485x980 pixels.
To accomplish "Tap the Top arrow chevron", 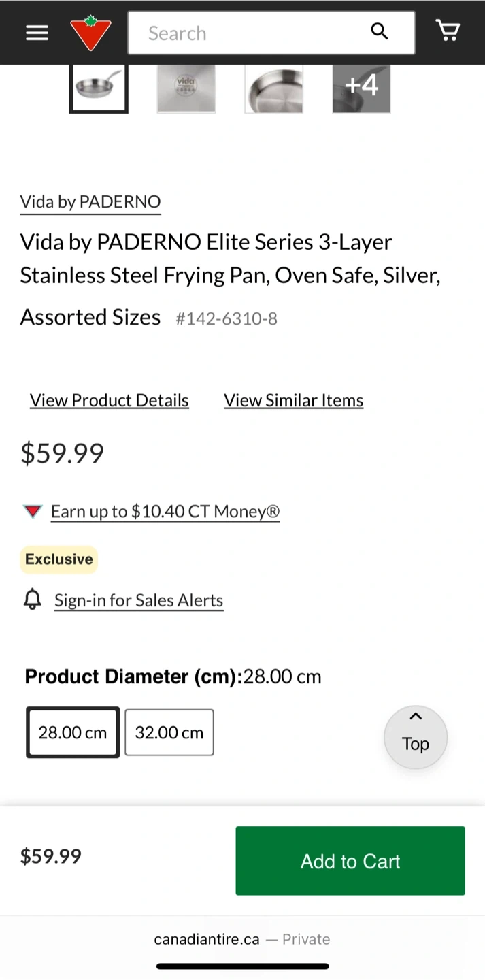I will click(x=416, y=717).
